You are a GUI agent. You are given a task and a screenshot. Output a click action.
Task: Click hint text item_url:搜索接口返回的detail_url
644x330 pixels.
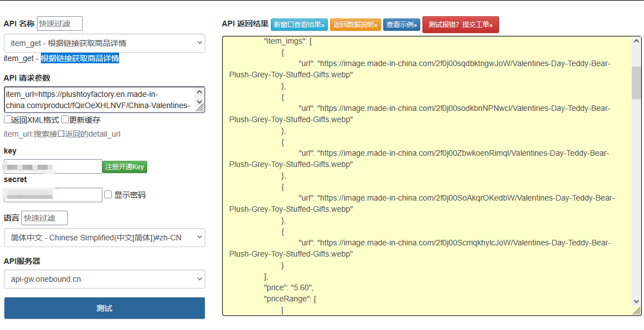click(x=62, y=134)
